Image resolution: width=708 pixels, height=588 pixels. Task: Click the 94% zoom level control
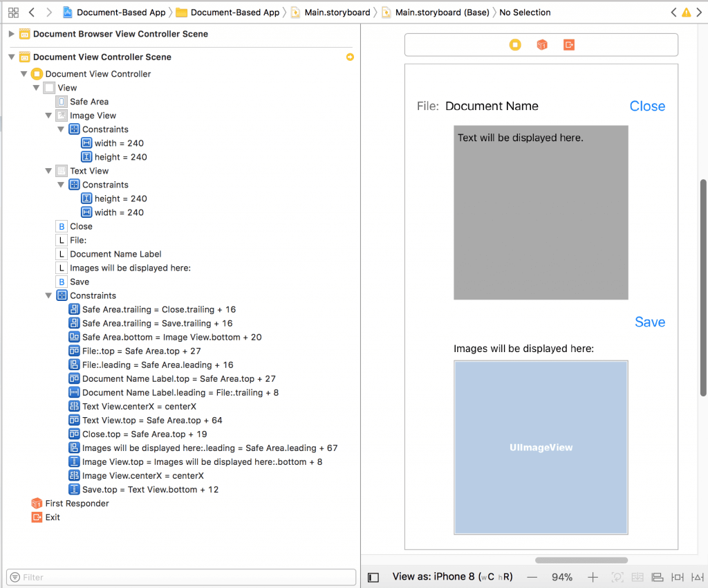(x=562, y=577)
